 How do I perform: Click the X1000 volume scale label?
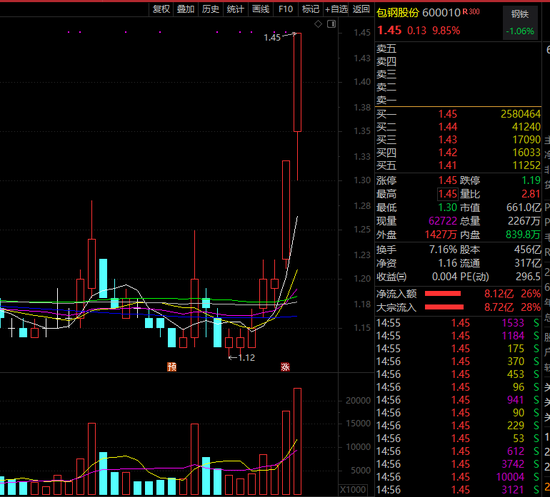click(353, 490)
